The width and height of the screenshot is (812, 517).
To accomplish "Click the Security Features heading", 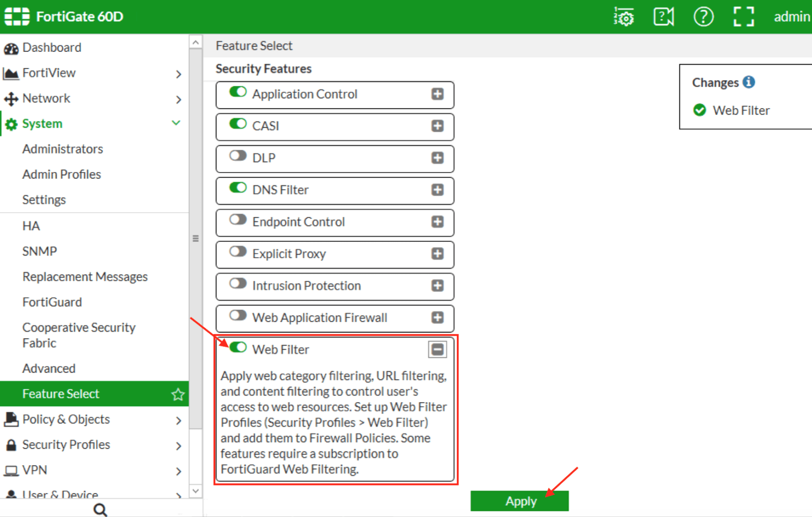I will pyautogui.click(x=263, y=69).
